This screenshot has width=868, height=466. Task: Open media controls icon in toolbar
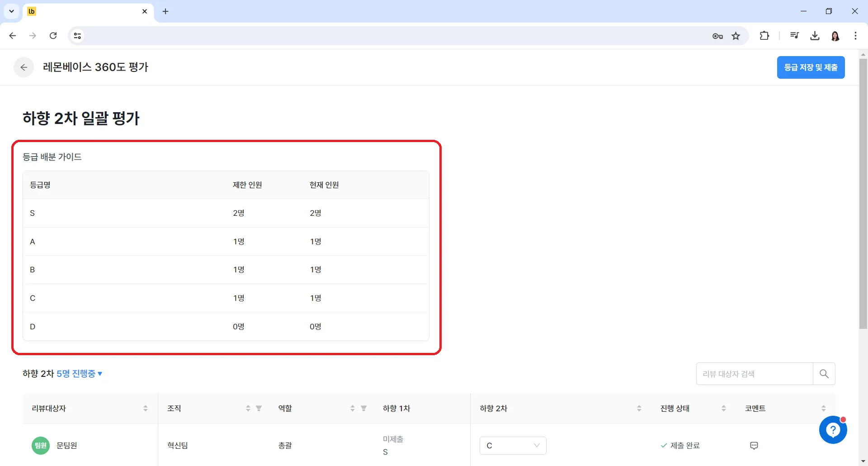[794, 36]
